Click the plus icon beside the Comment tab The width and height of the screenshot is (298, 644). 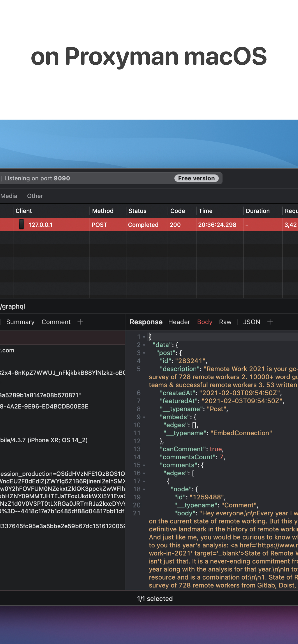coord(80,322)
